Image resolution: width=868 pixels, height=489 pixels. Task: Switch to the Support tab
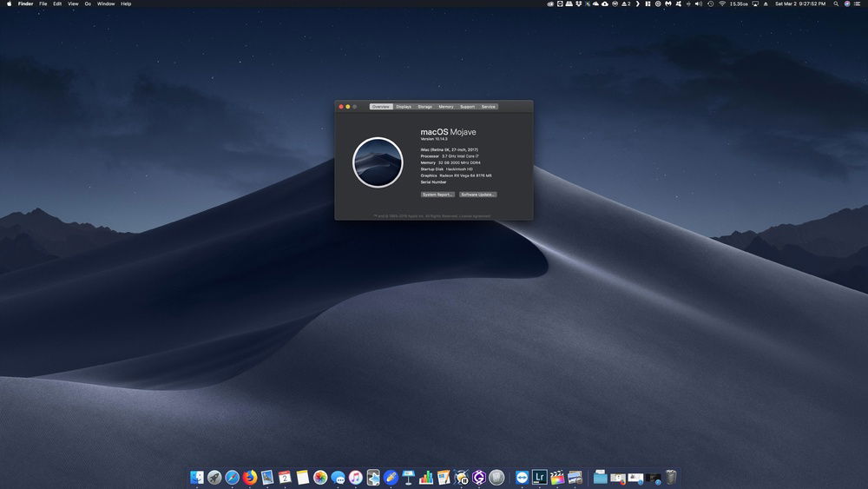point(467,106)
